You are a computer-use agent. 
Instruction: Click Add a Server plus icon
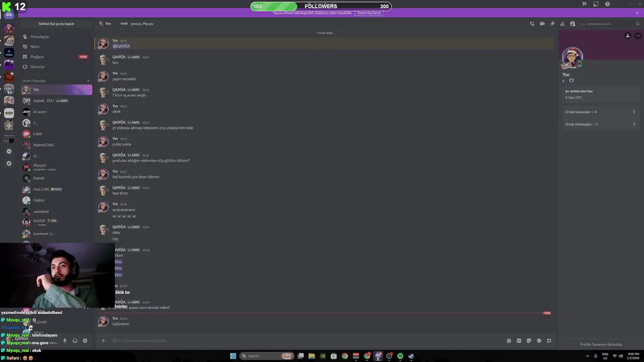pos(9,151)
